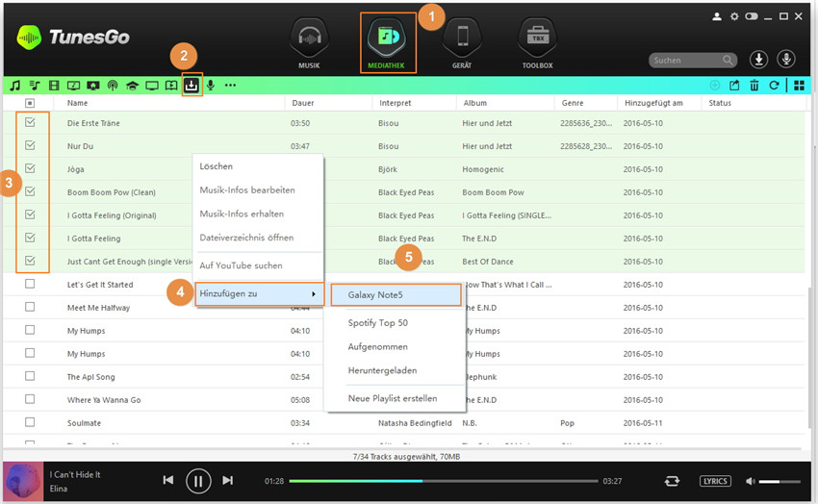Uncheck Boom Boom Pow (Clean) checkbox
This screenshot has width=818, height=504.
click(x=30, y=191)
